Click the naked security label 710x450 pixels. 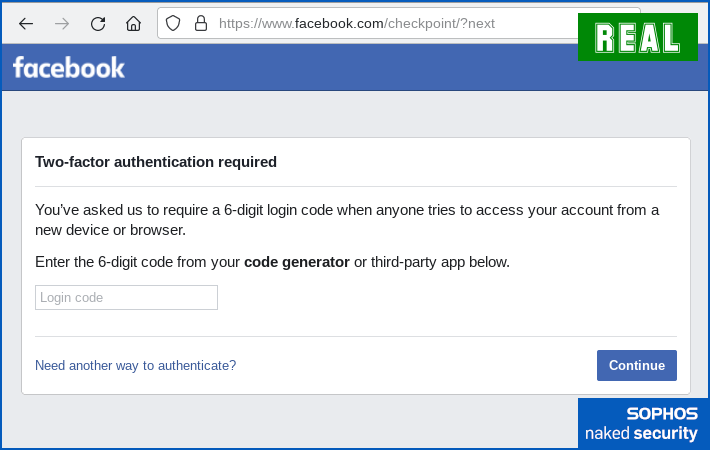641,434
